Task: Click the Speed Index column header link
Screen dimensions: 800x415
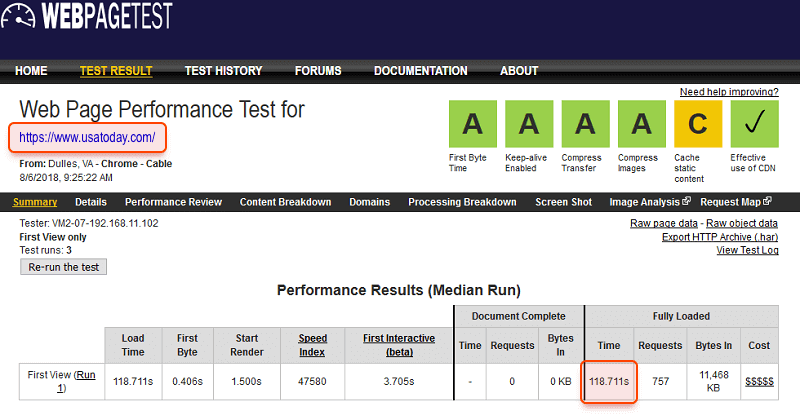Action: pos(312,345)
